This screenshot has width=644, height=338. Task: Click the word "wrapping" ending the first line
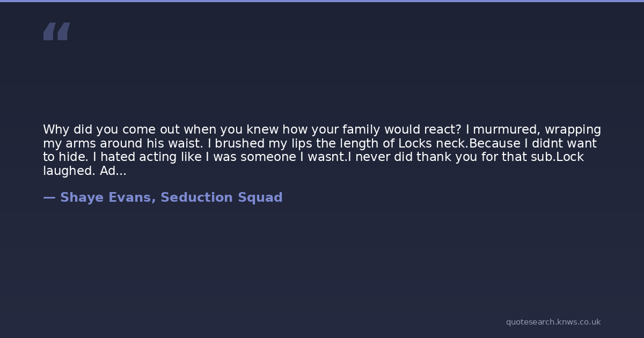click(573, 130)
